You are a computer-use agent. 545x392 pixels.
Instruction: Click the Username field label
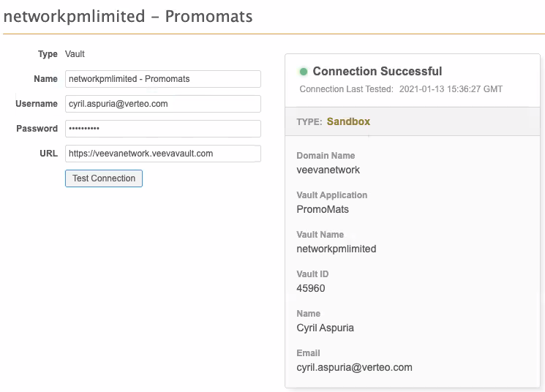(x=37, y=104)
